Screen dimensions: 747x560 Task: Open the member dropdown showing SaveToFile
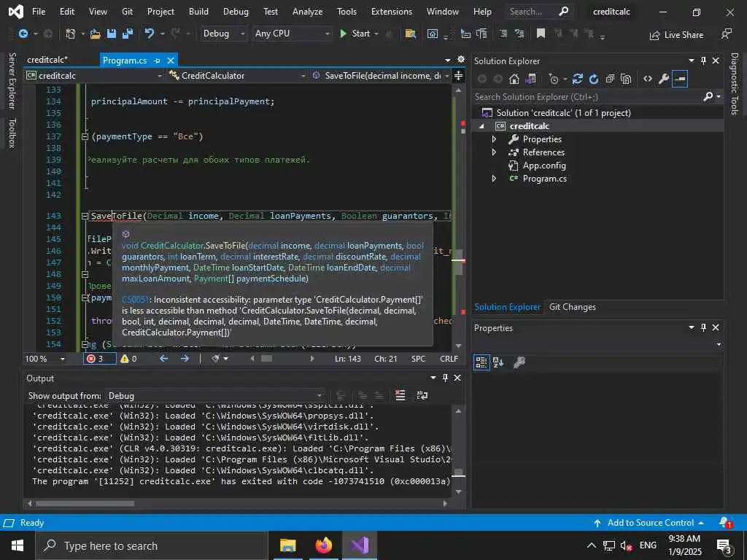(380, 76)
